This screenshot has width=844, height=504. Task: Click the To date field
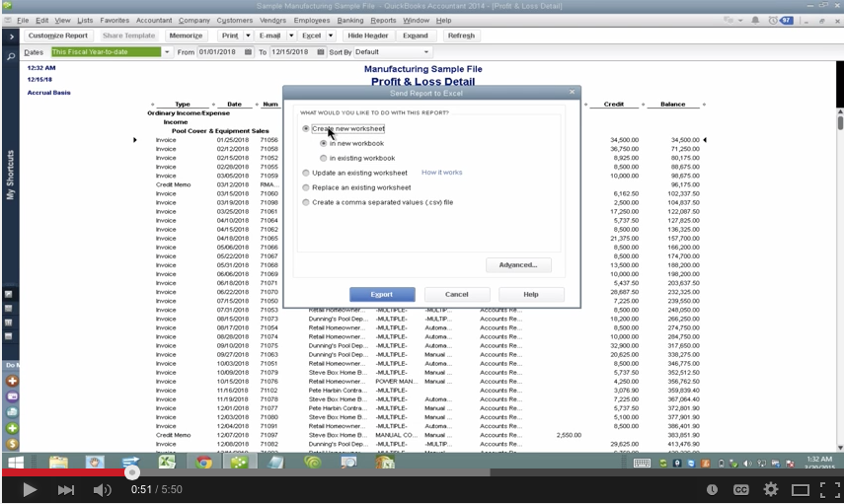pyautogui.click(x=292, y=52)
